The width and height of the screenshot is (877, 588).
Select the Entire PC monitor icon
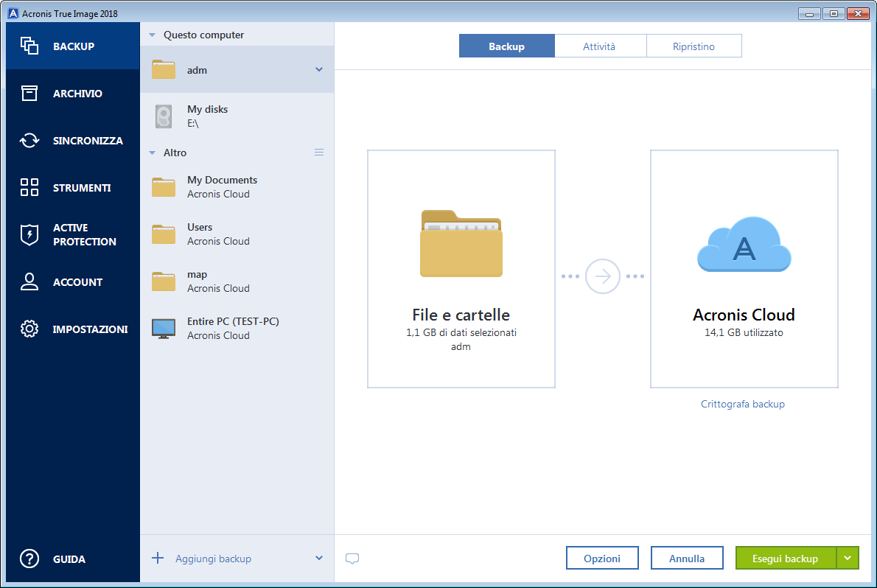[164, 329]
